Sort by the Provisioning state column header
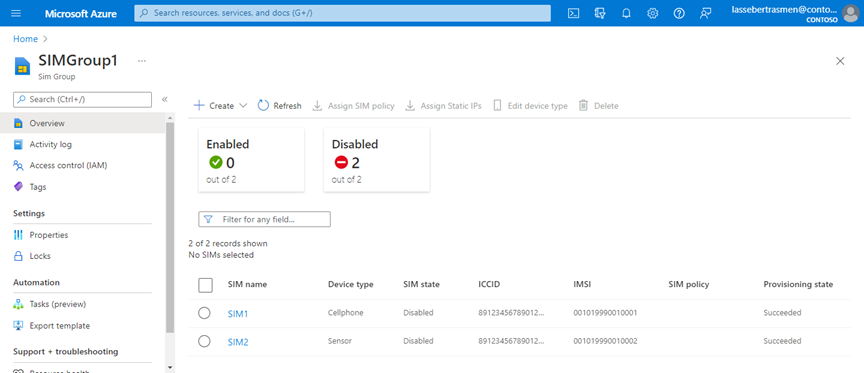 pyautogui.click(x=798, y=284)
